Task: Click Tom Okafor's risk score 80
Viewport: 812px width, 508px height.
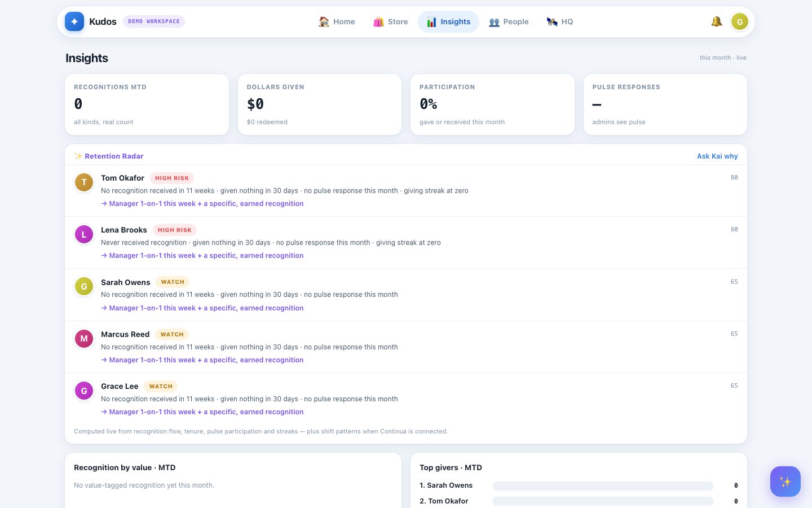Action: [x=734, y=177]
